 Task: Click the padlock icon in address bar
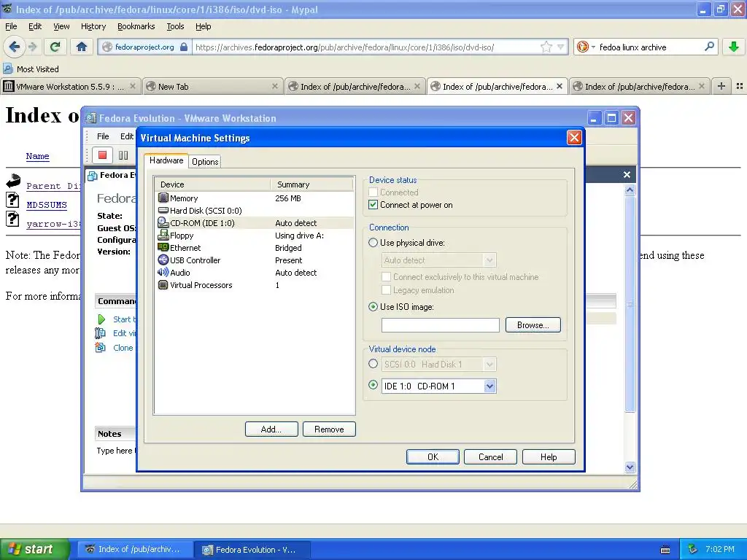pos(183,47)
